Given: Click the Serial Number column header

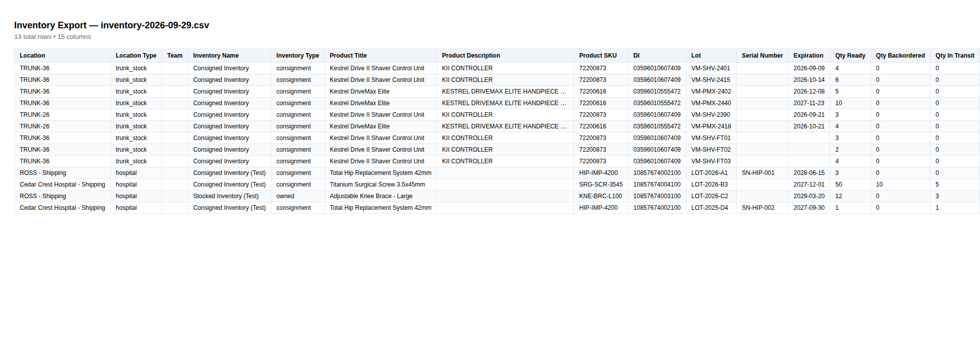Looking at the screenshot, I should (762, 56).
